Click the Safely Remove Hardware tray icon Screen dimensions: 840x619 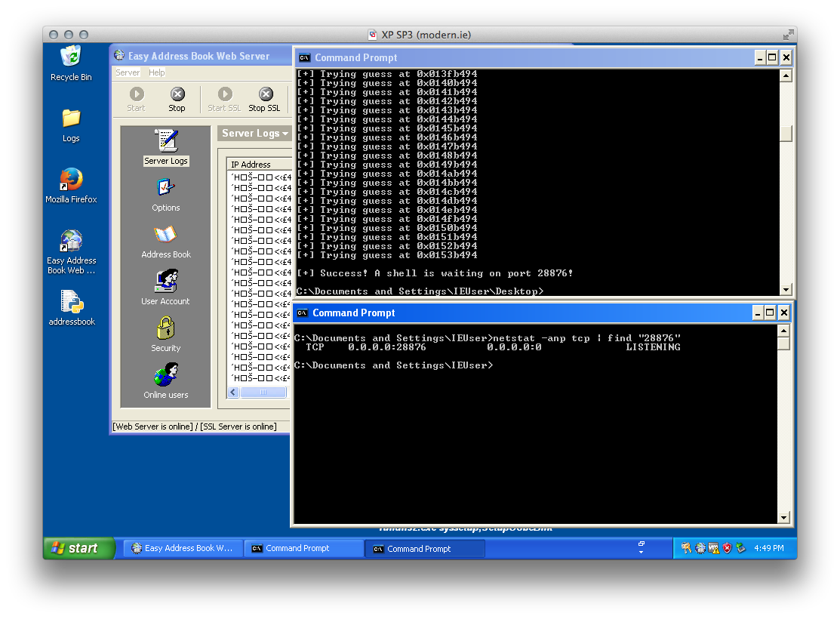click(741, 548)
